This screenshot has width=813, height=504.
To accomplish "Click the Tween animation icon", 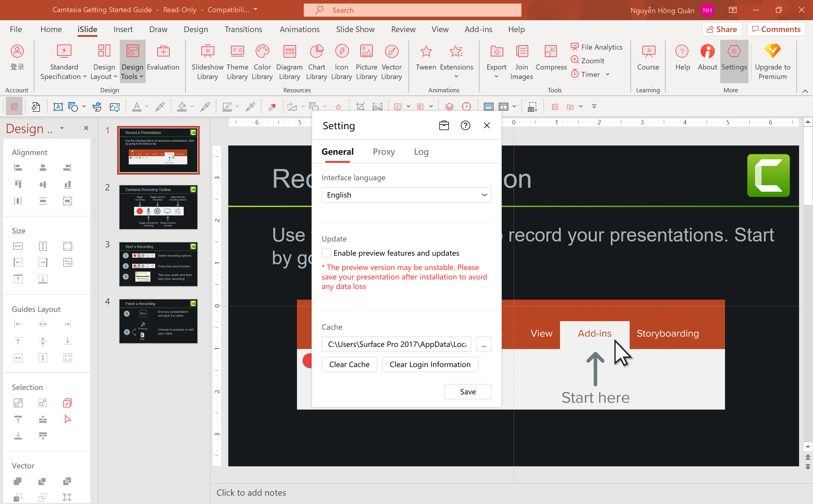I will (426, 57).
